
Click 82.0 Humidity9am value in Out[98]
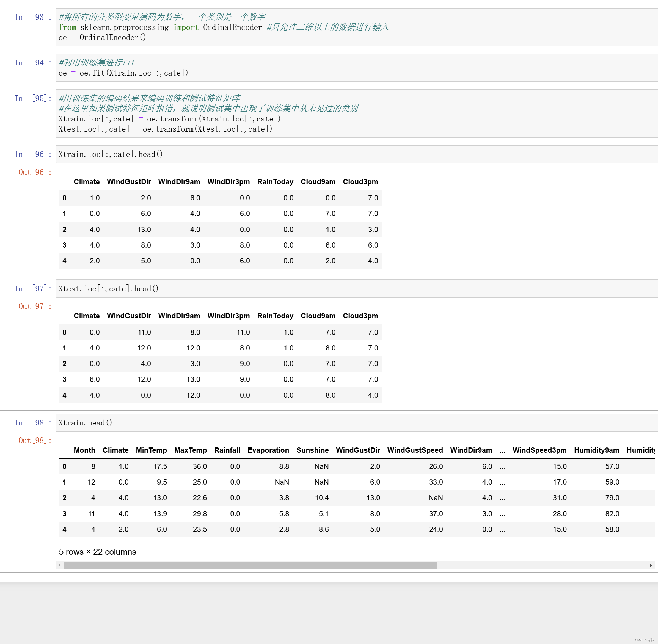(x=612, y=513)
